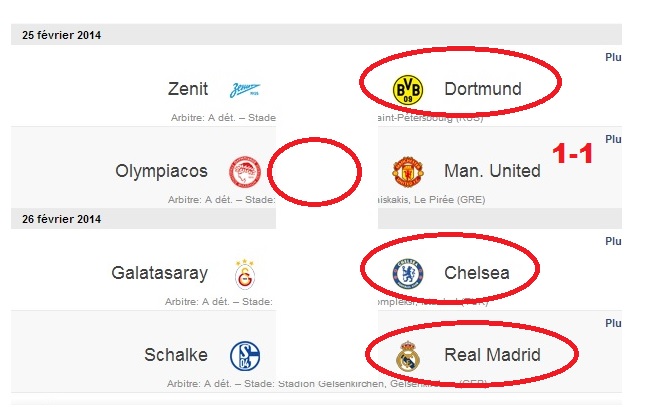
Task: Open the Man. United team link
Action: tap(492, 171)
